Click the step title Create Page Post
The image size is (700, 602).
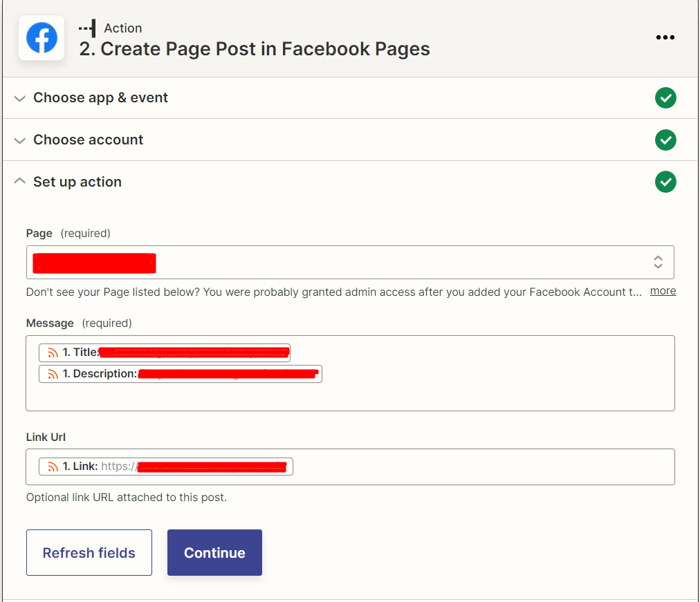[x=255, y=49]
